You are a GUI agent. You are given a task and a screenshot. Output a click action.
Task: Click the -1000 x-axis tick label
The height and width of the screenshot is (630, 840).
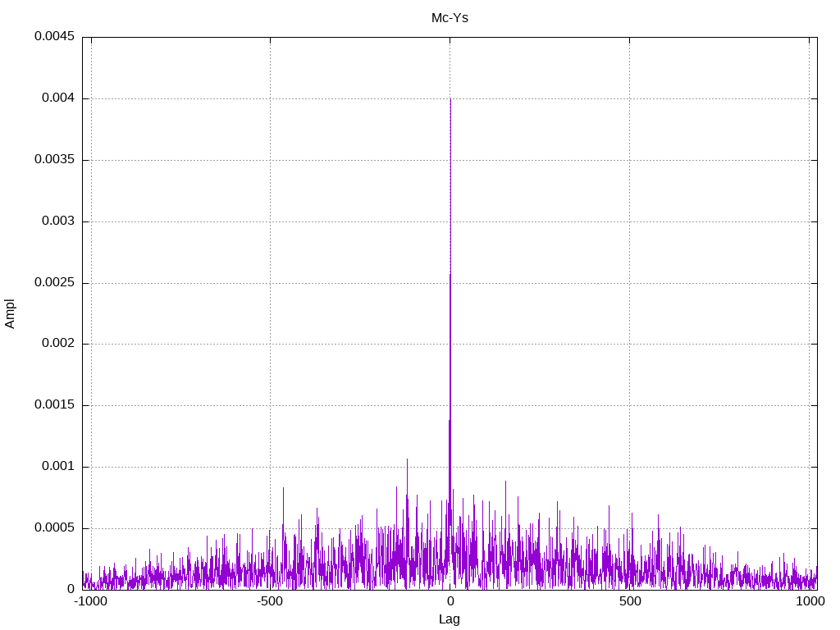click(x=91, y=601)
